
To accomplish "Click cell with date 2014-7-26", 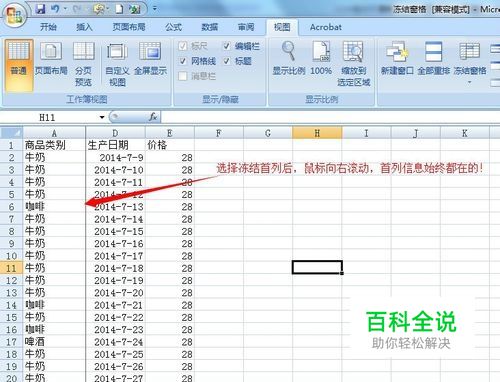I will (x=115, y=366).
